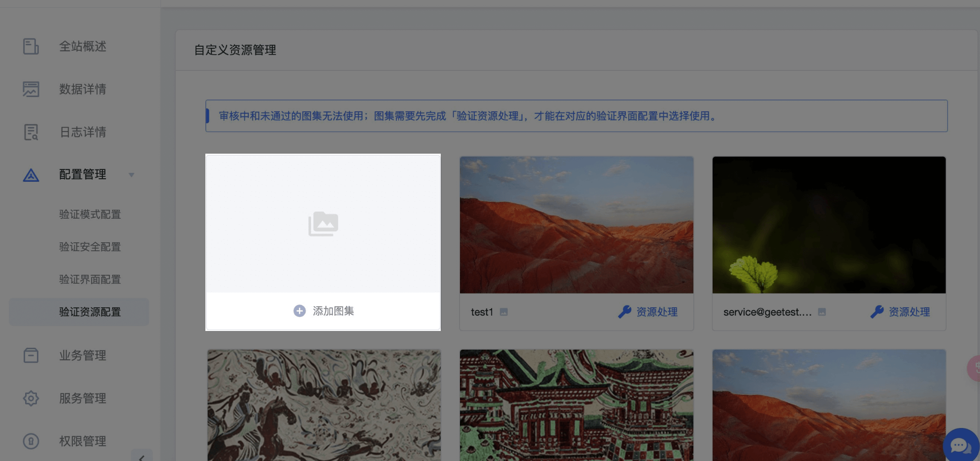Image resolution: width=980 pixels, height=461 pixels.
Task: Select the 业务管理 briefcase icon
Action: click(31, 355)
